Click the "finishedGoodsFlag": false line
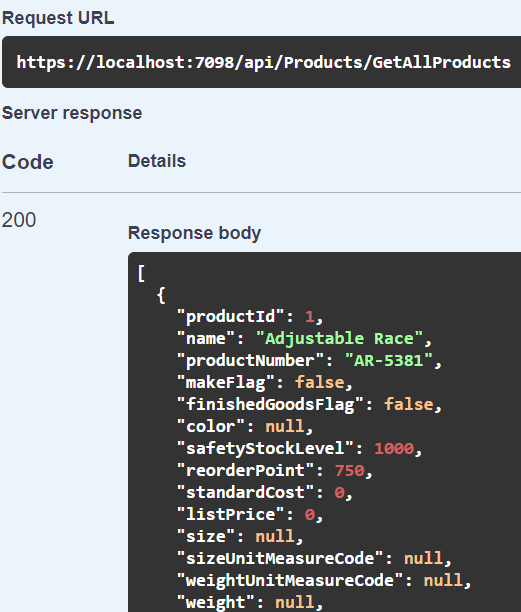The height and width of the screenshot is (612, 521). click(x=309, y=404)
